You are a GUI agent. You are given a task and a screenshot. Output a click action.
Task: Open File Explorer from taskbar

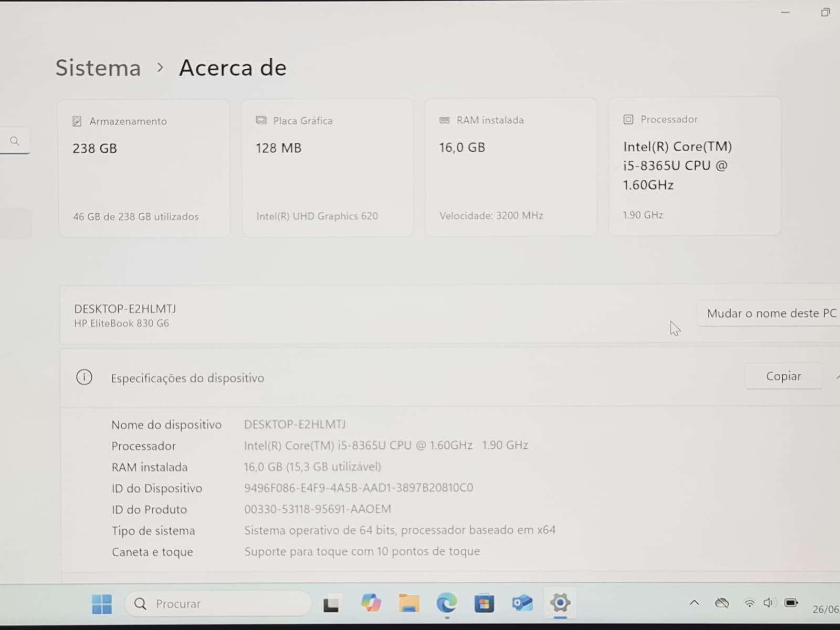(x=409, y=603)
